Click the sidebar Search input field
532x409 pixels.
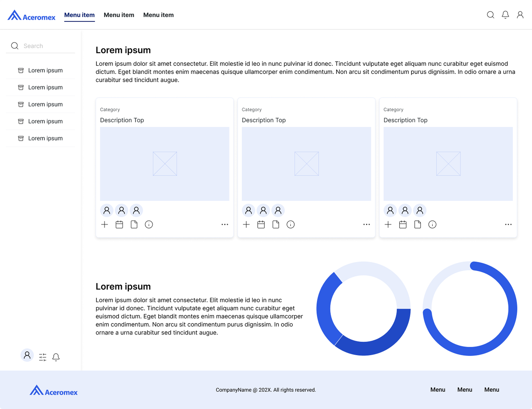[46, 46]
